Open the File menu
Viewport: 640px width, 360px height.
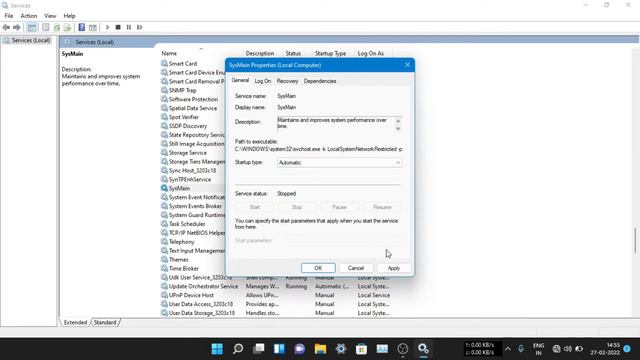[x=9, y=16]
